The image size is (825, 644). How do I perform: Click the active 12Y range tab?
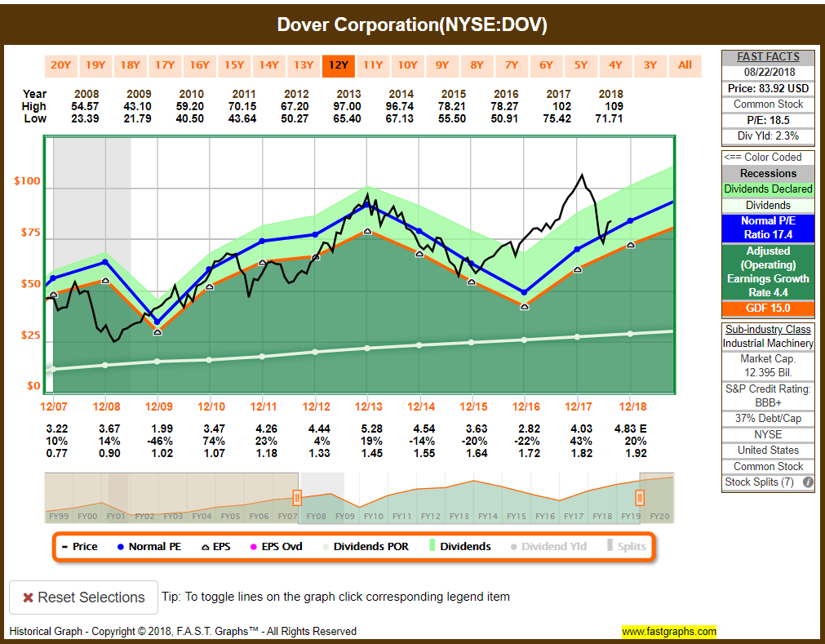click(x=339, y=66)
